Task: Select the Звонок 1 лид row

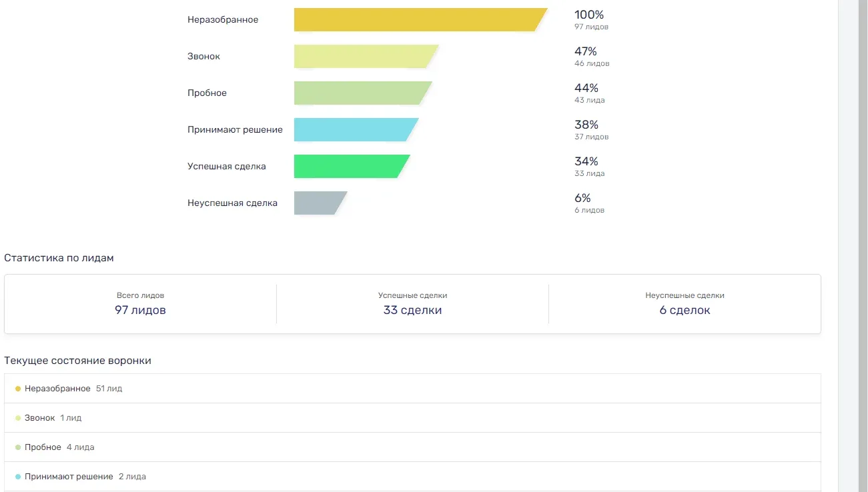Action: [x=412, y=418]
